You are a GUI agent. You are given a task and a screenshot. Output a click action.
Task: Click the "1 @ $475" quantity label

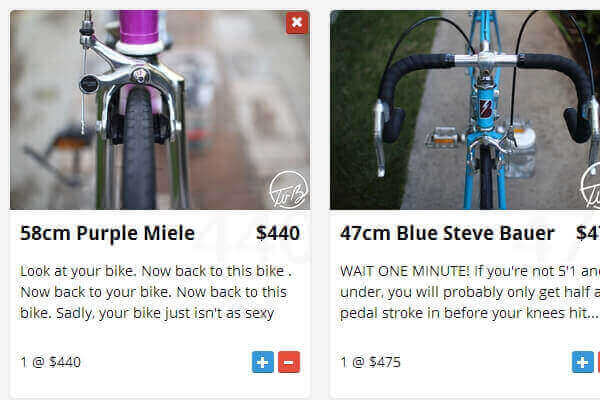point(370,362)
